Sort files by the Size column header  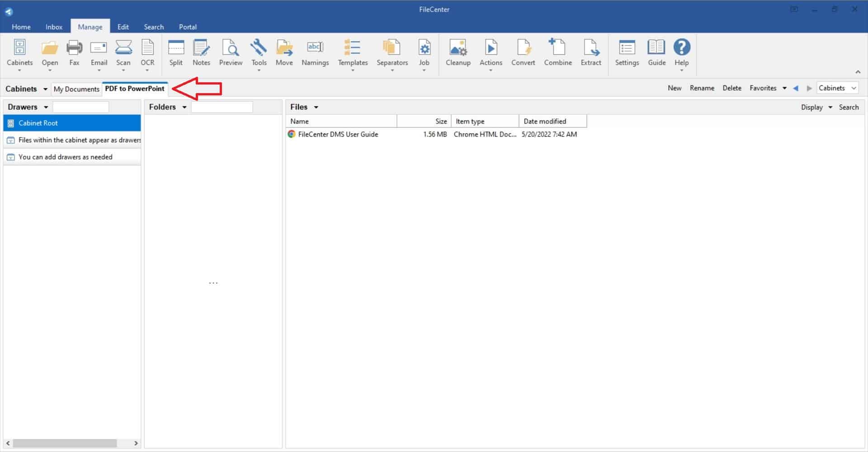424,121
